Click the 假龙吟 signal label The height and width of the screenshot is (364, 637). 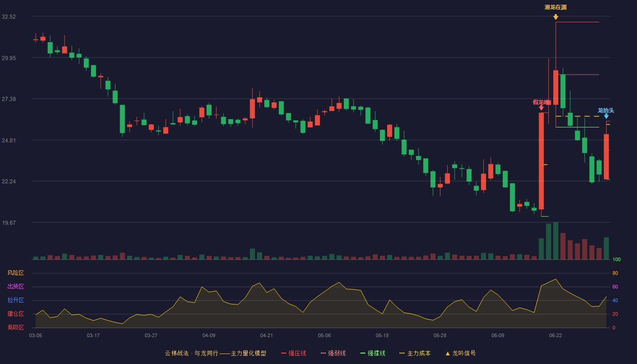click(541, 102)
